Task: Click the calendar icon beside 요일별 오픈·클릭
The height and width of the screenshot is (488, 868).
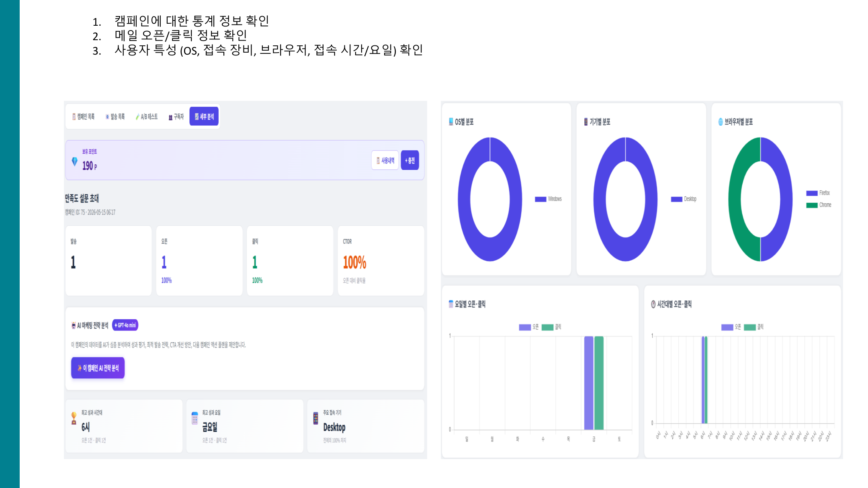Action: point(451,304)
